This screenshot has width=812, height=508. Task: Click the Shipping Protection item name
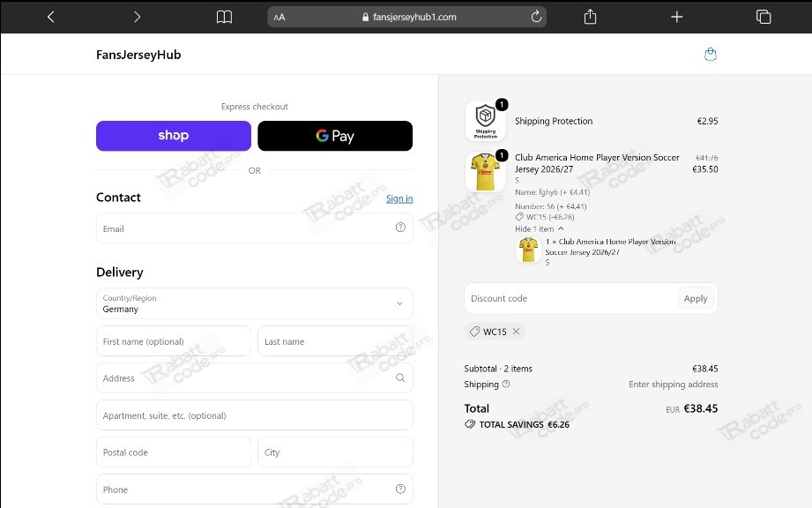tap(554, 121)
